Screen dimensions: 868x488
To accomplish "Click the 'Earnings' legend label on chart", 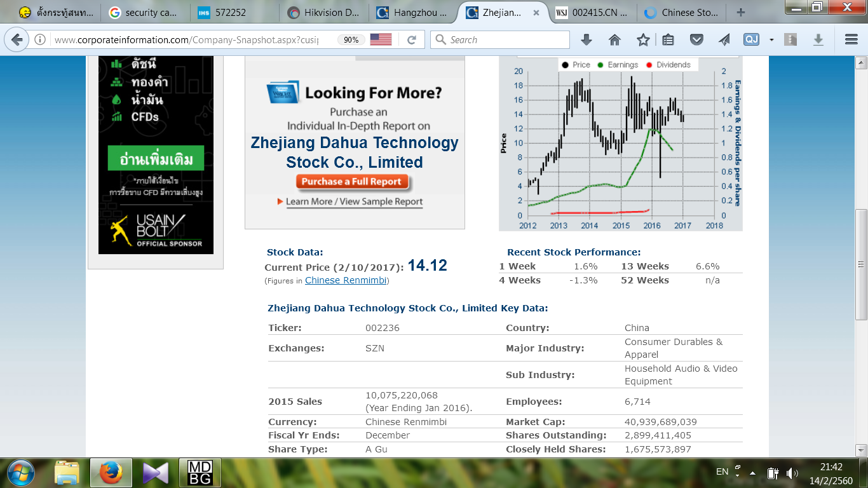I will pos(623,65).
